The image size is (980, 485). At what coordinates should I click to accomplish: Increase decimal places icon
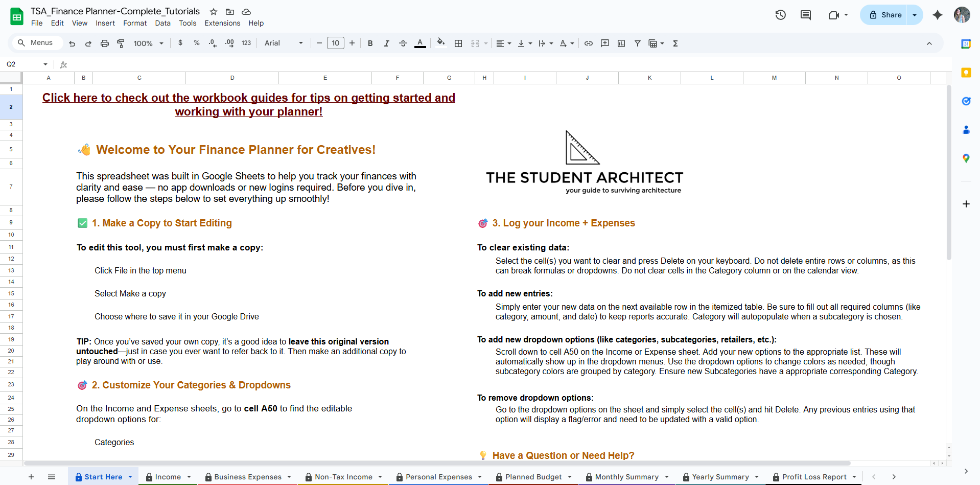229,43
